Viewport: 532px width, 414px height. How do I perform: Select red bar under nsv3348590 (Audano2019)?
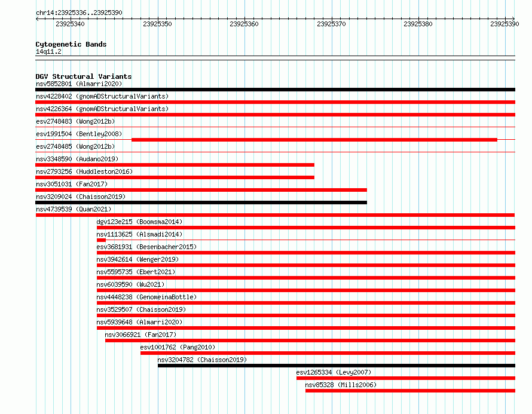click(175, 165)
